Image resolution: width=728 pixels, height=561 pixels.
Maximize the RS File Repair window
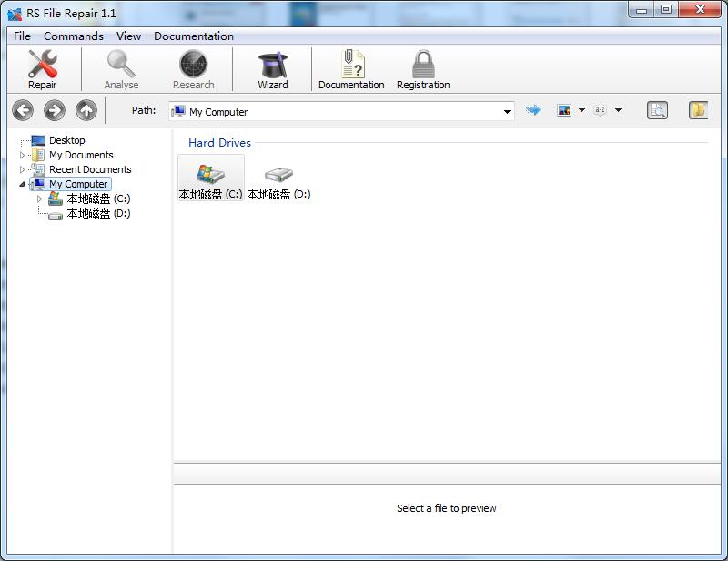(x=666, y=10)
